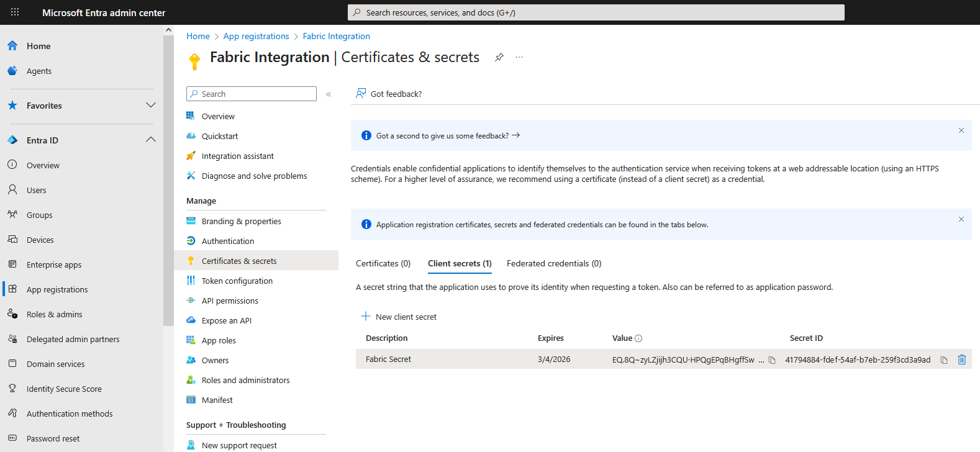Switch to the Certificates (0) tab
The width and height of the screenshot is (980, 452).
tap(383, 264)
